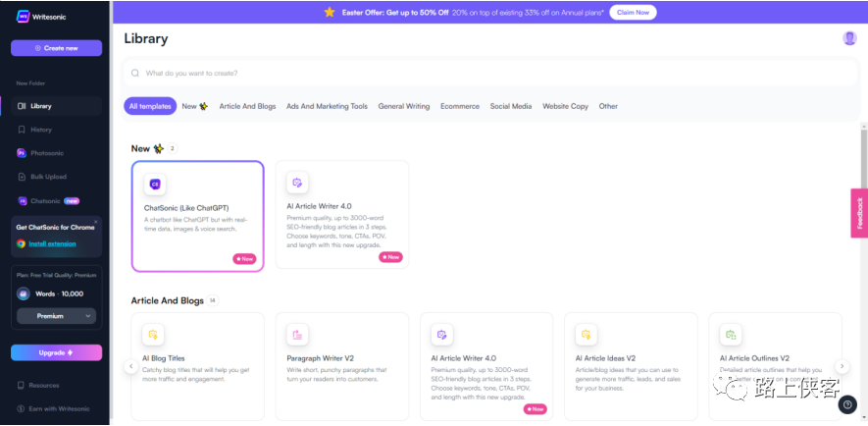Click the help question mark icon
Screen dimensions: 868x426
(847, 405)
